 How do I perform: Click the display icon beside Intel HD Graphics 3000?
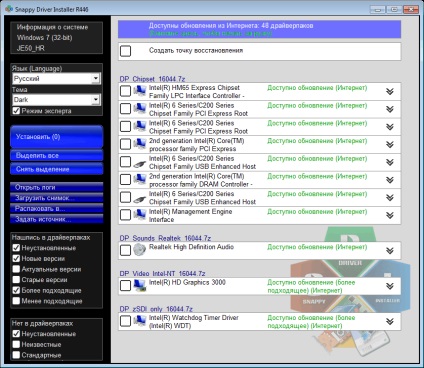coord(140,285)
